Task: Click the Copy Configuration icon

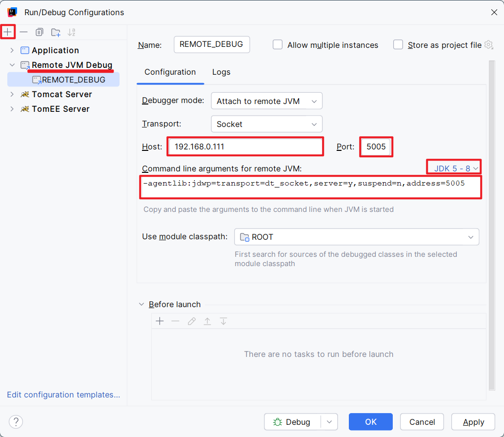Action: coord(40,32)
